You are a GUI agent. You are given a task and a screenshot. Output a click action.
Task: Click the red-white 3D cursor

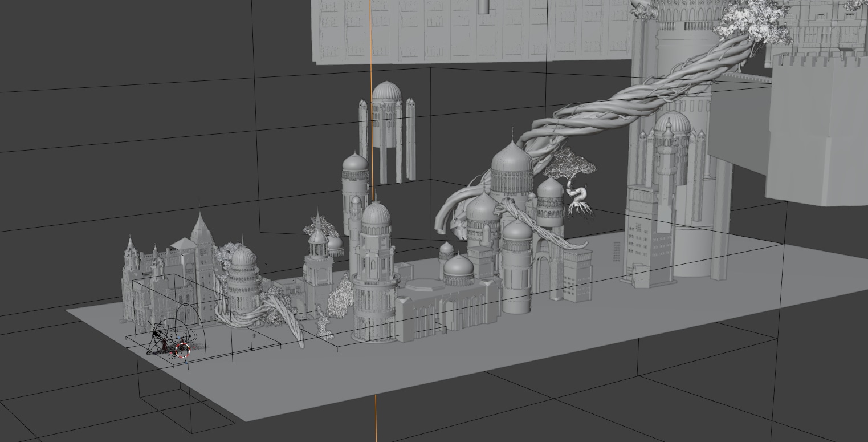[182, 350]
